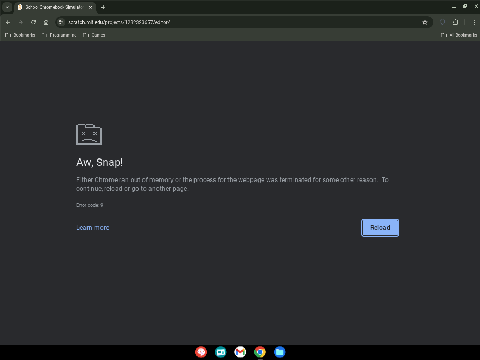480x360 pixels.
Task: Restore down the Chrome window
Action: (x=465, y=6)
